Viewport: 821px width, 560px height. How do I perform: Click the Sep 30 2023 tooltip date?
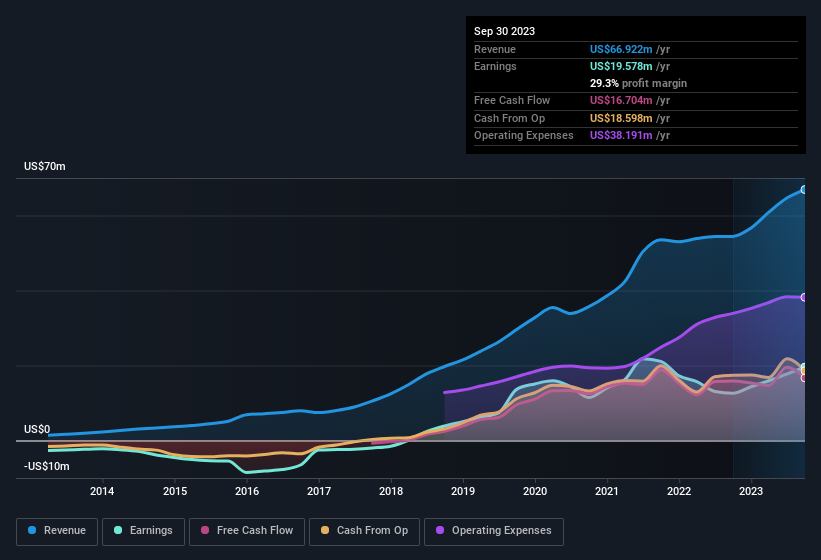click(504, 31)
